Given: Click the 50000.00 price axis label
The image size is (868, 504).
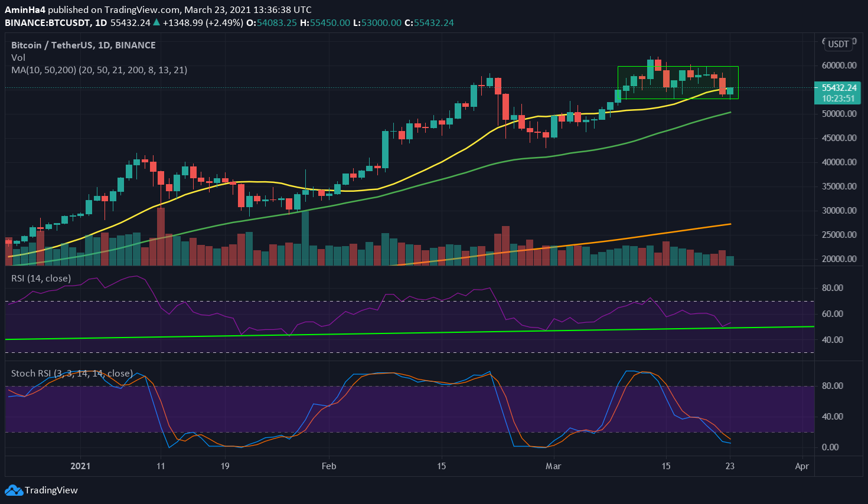Looking at the screenshot, I should (x=839, y=114).
